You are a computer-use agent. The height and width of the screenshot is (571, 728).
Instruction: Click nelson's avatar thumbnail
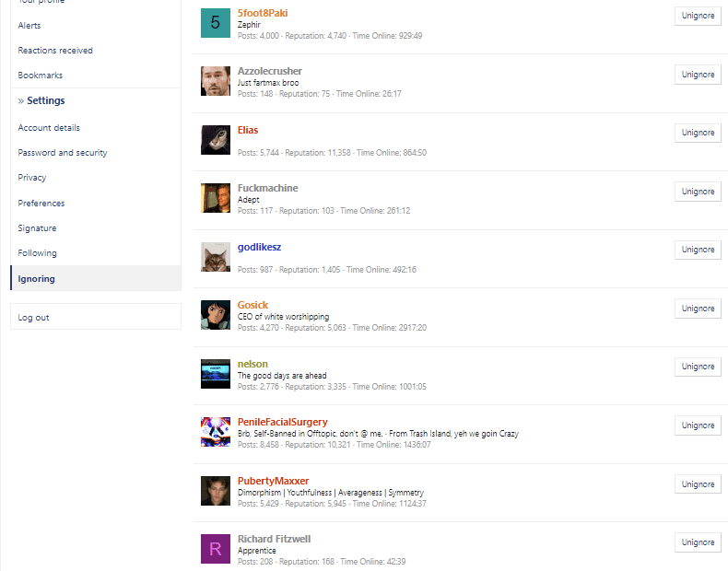[x=216, y=373]
